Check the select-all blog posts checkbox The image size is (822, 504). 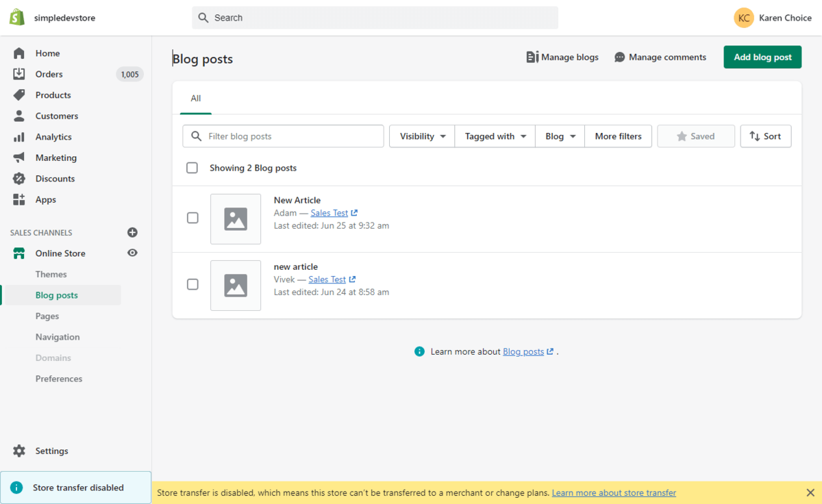(192, 168)
